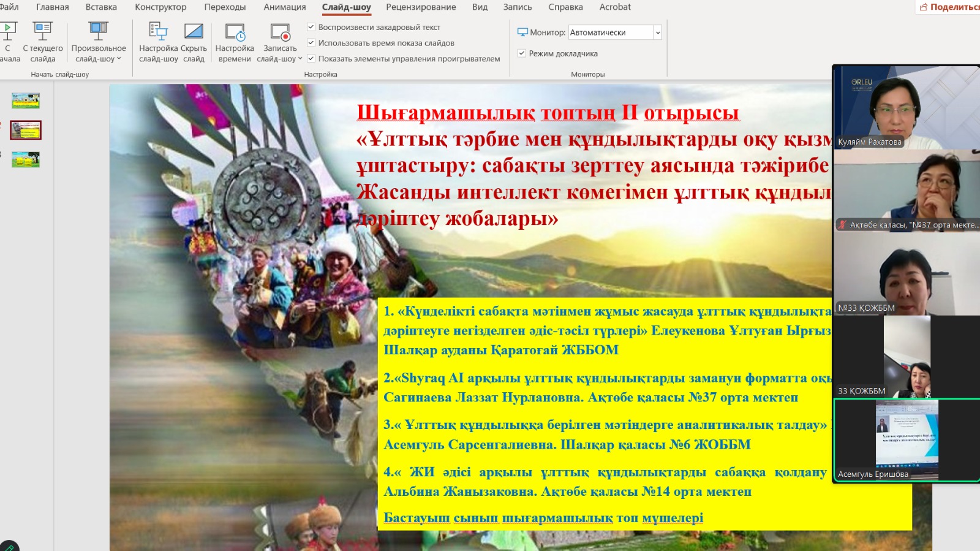
Task: Toggle Использовать время показа слайдов checkbox
Action: click(311, 43)
